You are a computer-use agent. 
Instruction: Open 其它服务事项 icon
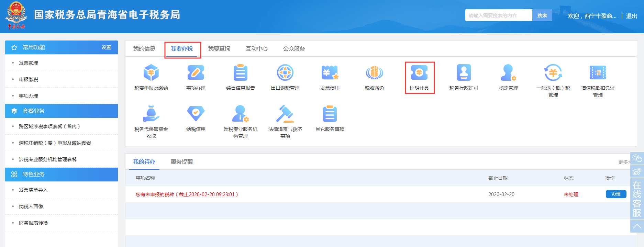(330, 114)
